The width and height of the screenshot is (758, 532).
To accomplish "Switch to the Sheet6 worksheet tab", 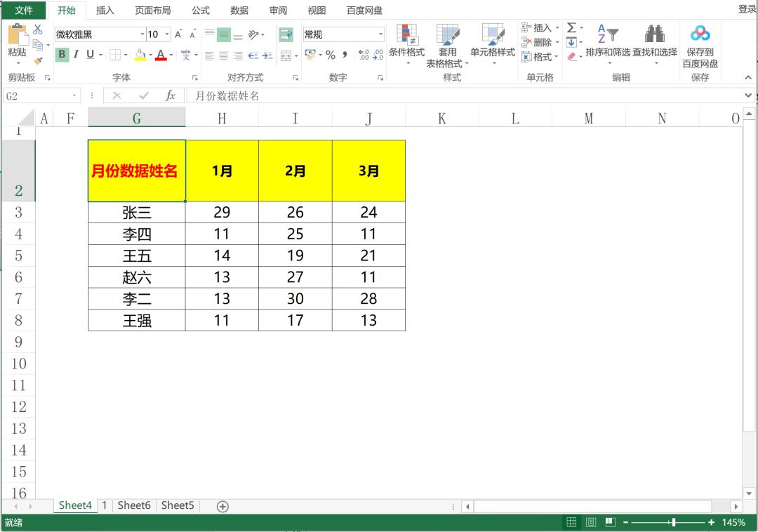I will coord(133,505).
